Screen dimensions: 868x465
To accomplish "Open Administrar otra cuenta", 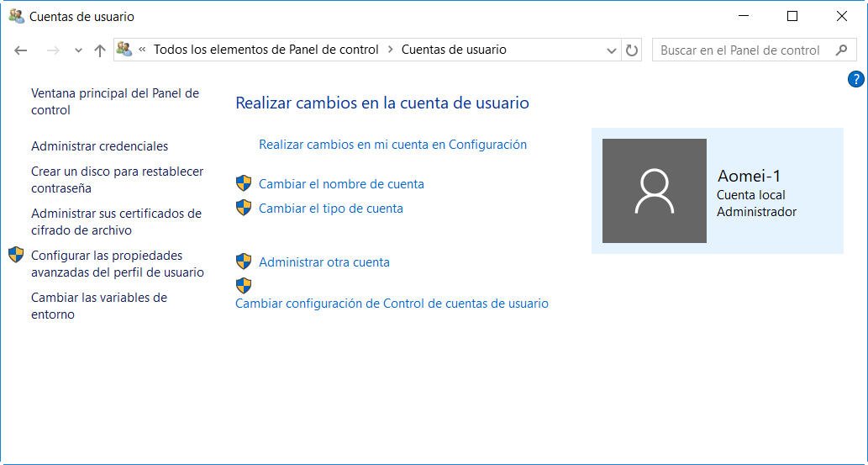I will [324, 262].
